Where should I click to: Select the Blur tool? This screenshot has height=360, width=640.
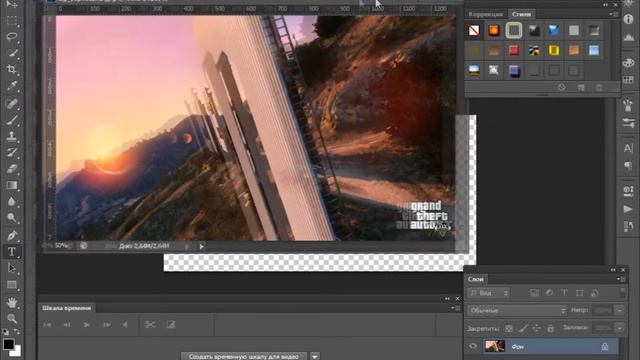click(12, 202)
